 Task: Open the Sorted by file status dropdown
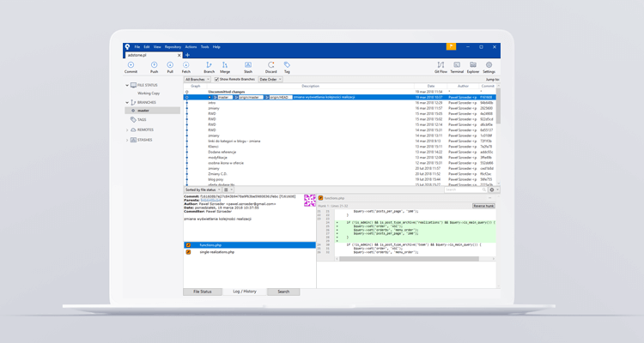coord(203,190)
